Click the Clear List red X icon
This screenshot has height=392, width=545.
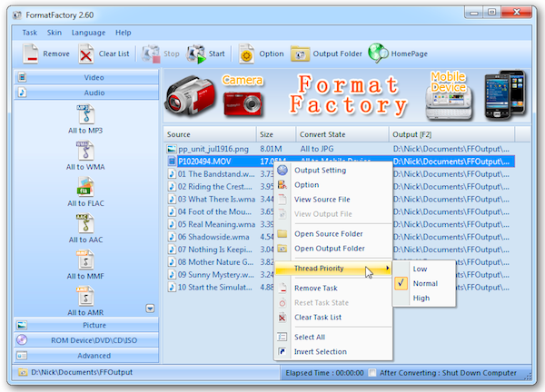tap(86, 54)
